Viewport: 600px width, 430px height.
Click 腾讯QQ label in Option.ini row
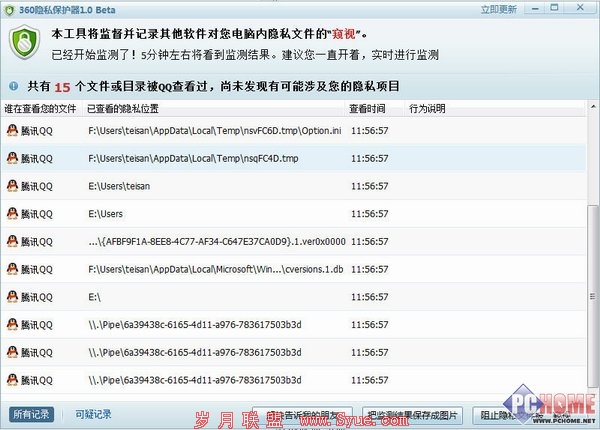coord(37,131)
